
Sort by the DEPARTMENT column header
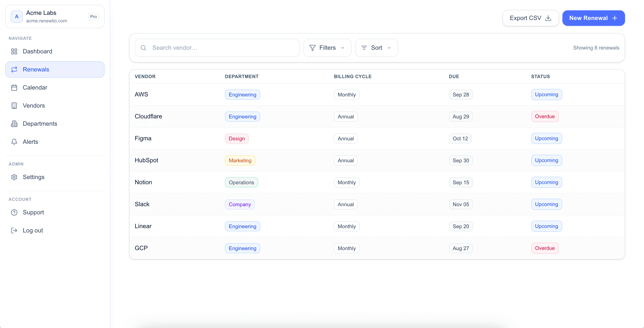click(242, 76)
